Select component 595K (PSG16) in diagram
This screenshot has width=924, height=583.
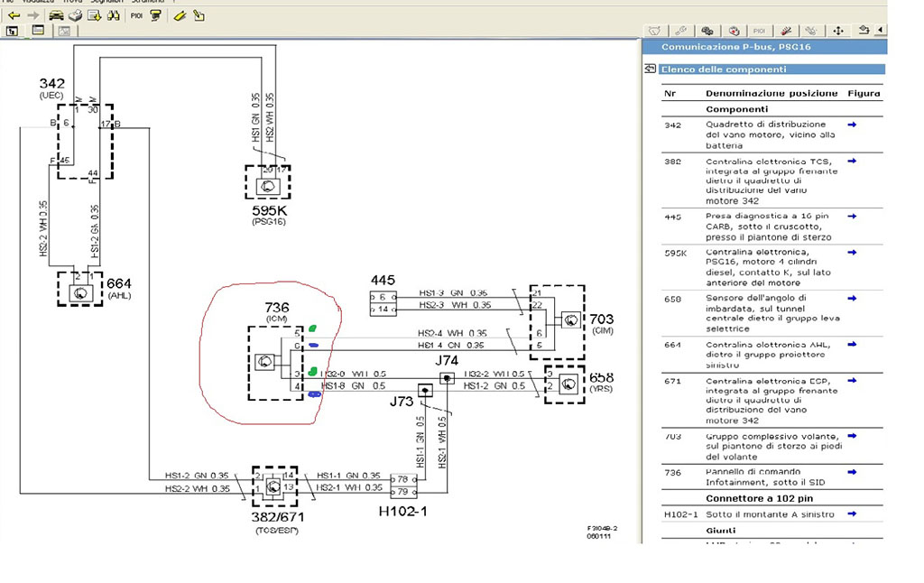[268, 182]
